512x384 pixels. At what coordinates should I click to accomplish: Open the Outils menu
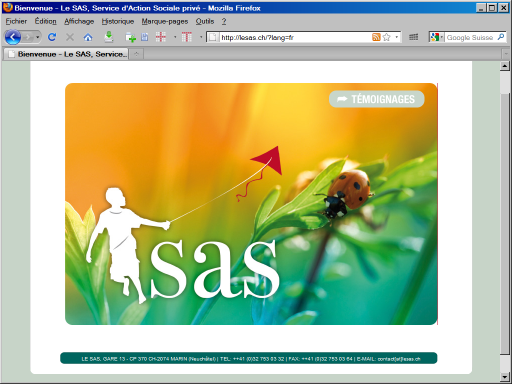[x=205, y=21]
